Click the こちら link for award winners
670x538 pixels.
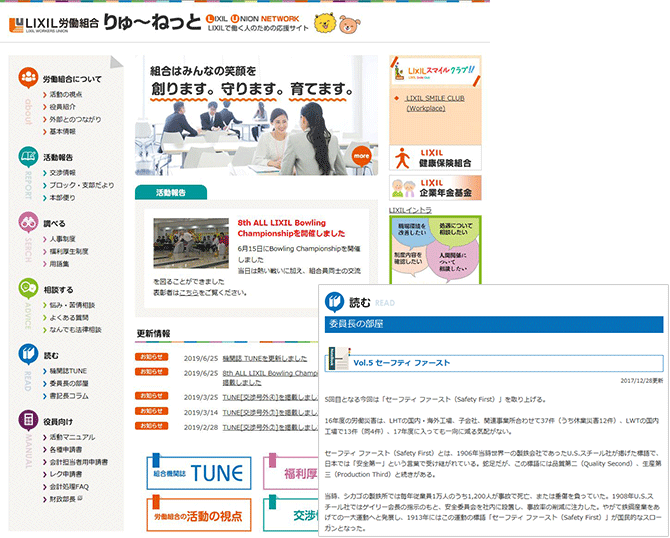pyautogui.click(x=188, y=293)
